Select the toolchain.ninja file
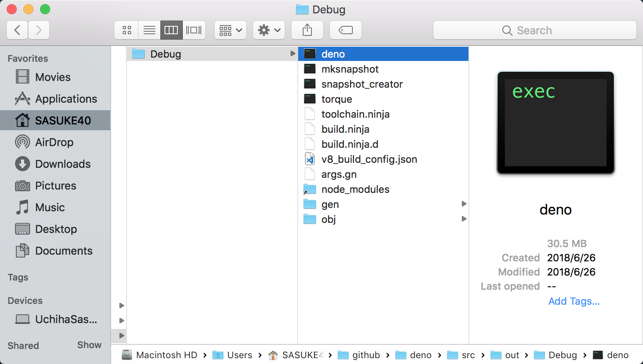 click(383, 114)
